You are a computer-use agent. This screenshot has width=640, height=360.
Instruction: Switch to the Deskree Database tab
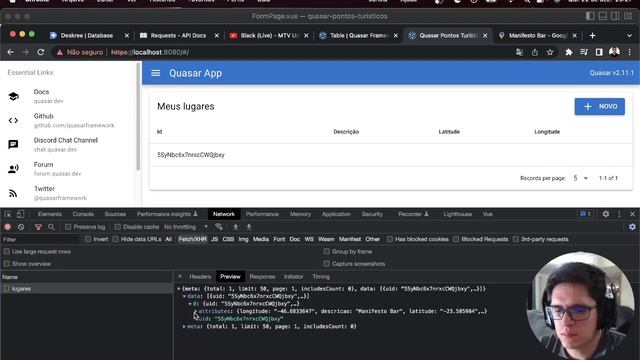pos(87,36)
